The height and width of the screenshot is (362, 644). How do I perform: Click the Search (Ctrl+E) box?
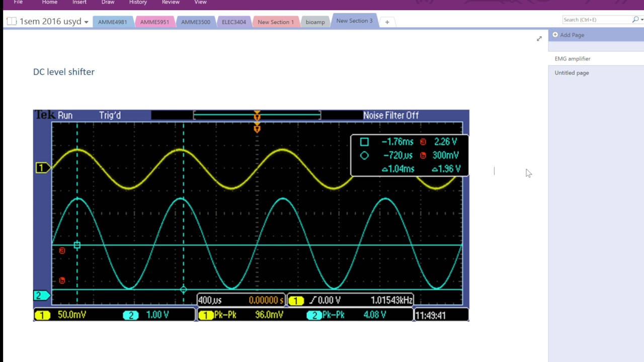(x=597, y=20)
